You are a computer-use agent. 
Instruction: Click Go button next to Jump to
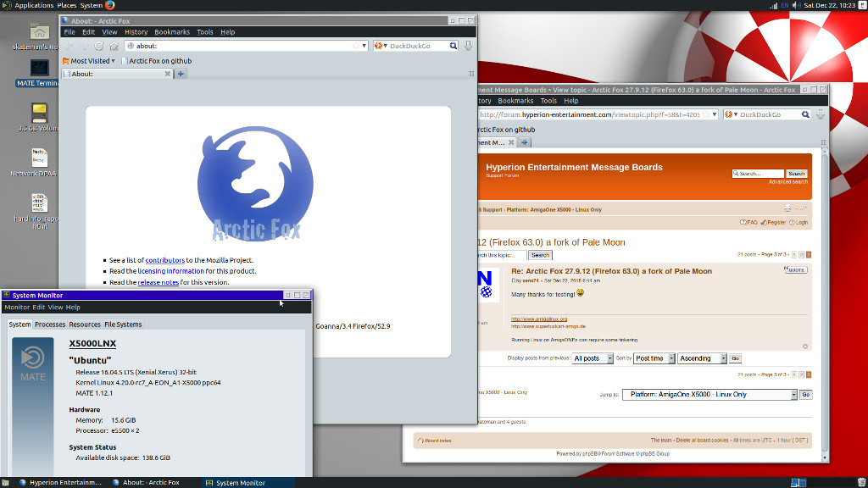805,395
